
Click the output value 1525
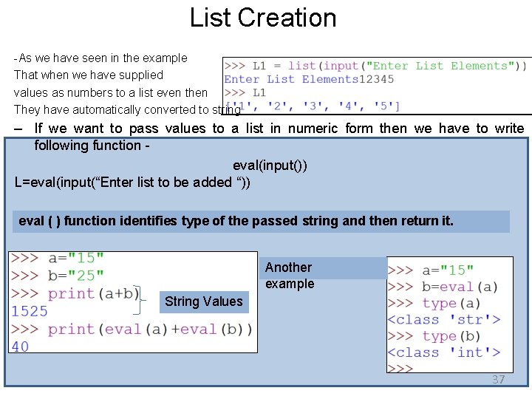pyautogui.click(x=30, y=311)
